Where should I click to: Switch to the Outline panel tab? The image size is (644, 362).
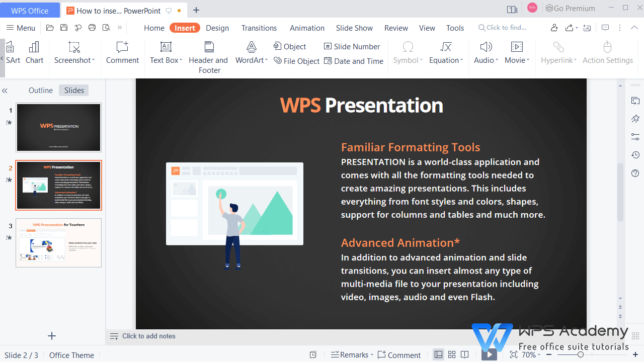41,90
